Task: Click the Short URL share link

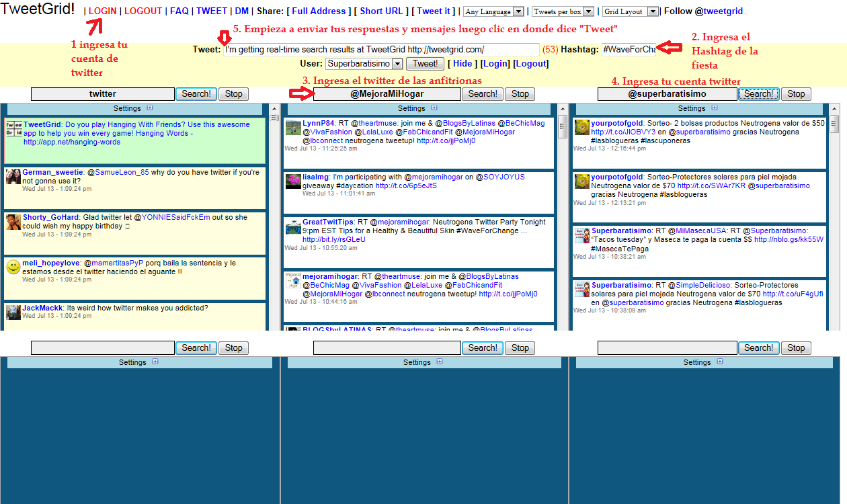Action: pyautogui.click(x=382, y=11)
